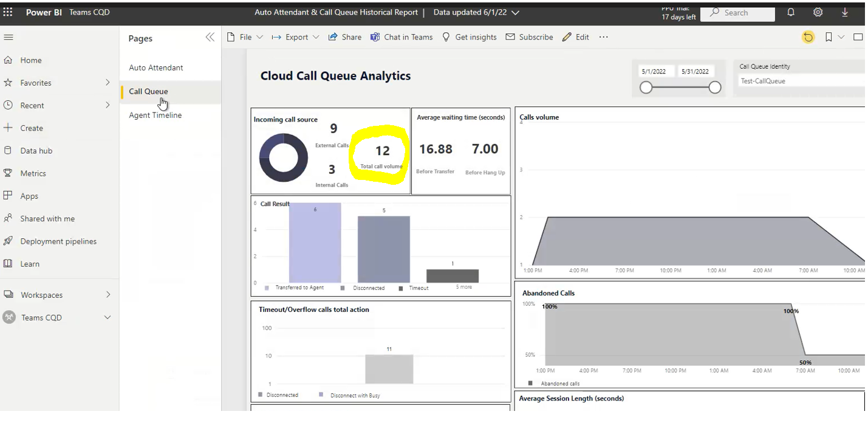This screenshot has height=431, width=868.
Task: Open the more options ellipsis
Action: click(603, 37)
